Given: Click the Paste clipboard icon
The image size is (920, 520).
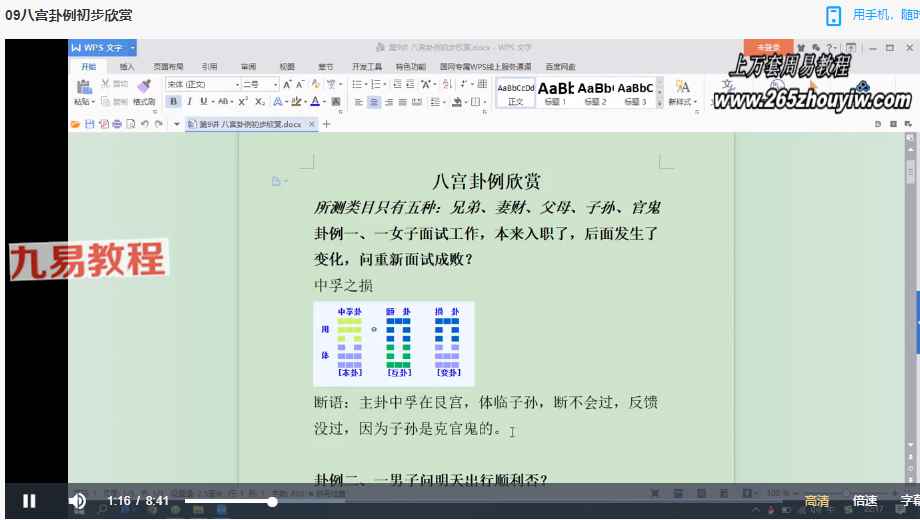Looking at the screenshot, I should (x=83, y=85).
